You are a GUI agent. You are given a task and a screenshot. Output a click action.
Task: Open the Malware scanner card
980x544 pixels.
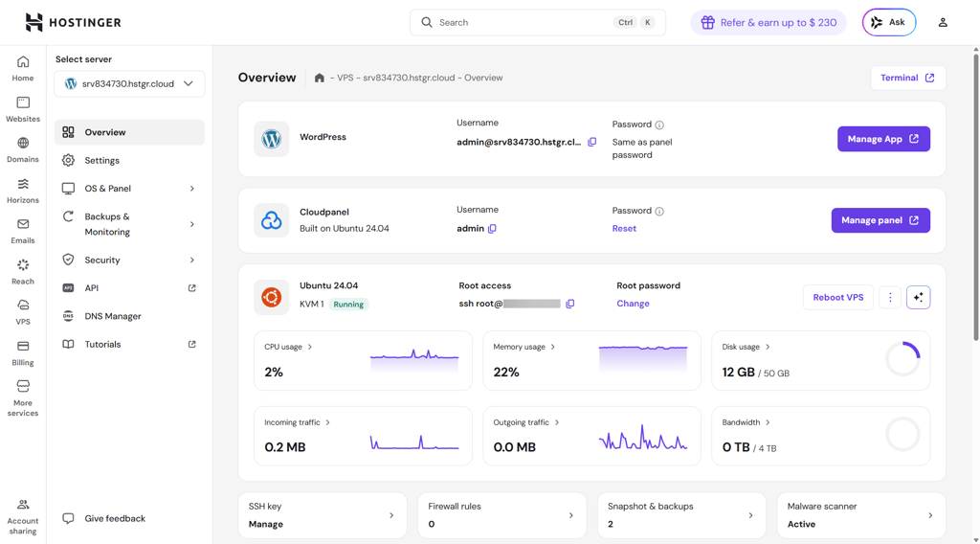861,515
